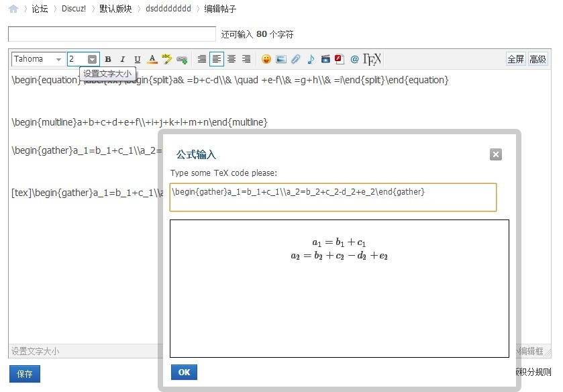Insert Flash with red Flash icon
563x392 pixels.
(340, 59)
